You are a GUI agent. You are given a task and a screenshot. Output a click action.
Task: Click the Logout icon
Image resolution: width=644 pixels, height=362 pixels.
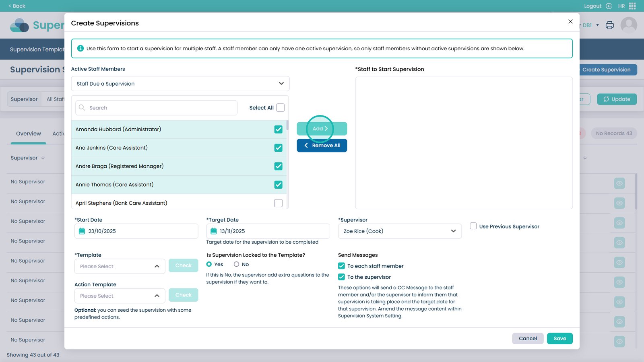[609, 6]
